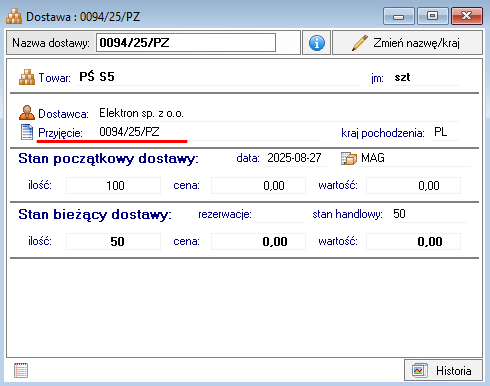This screenshot has width=490, height=386.
Task: Select the Elektron sp. z o.o. text
Action: click(141, 113)
